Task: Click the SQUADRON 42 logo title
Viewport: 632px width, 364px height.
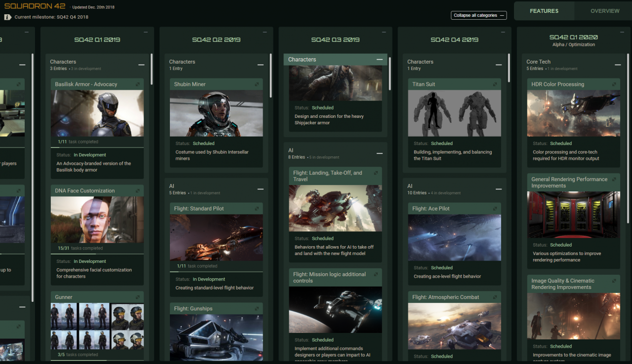Action: click(34, 6)
